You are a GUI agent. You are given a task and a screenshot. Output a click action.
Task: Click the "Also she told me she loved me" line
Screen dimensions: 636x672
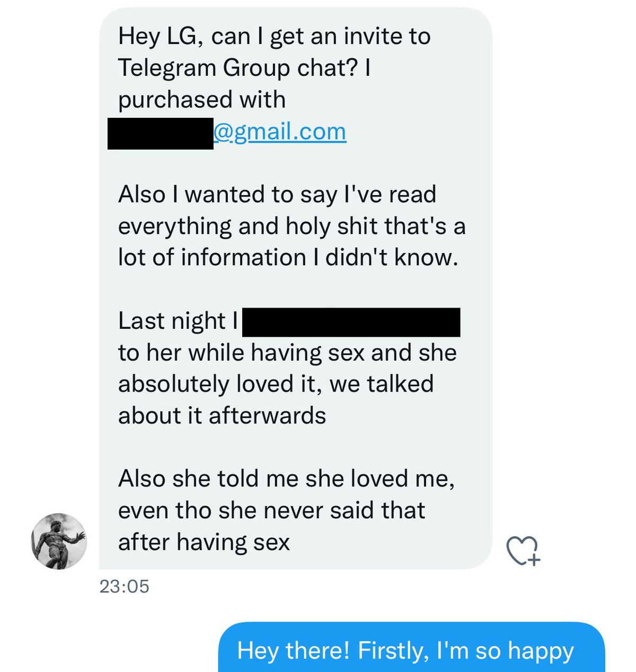[286, 478]
